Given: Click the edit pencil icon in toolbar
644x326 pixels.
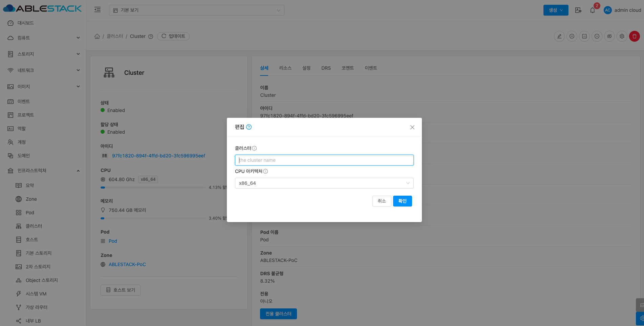Looking at the screenshot, I should click(559, 36).
